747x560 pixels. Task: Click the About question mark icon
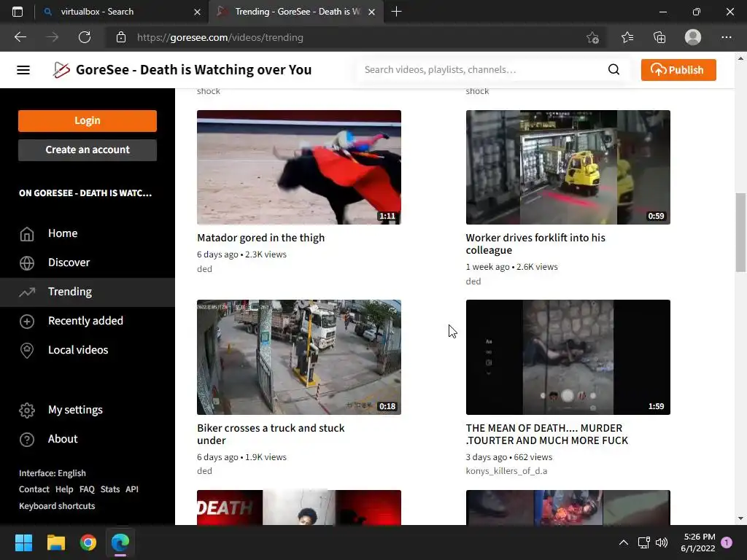[x=27, y=439]
